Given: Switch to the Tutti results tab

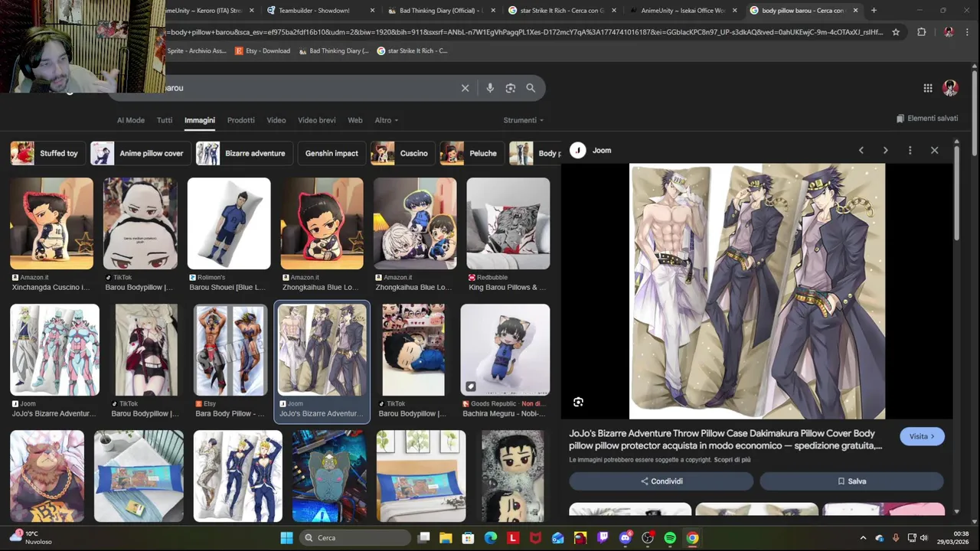Looking at the screenshot, I should point(165,120).
